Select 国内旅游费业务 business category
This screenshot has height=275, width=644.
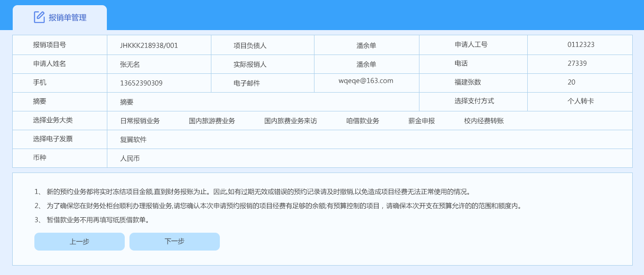coord(212,121)
